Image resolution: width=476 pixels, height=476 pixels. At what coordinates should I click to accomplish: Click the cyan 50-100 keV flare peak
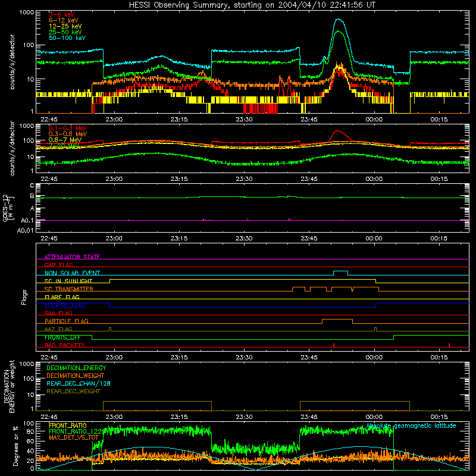click(x=339, y=19)
